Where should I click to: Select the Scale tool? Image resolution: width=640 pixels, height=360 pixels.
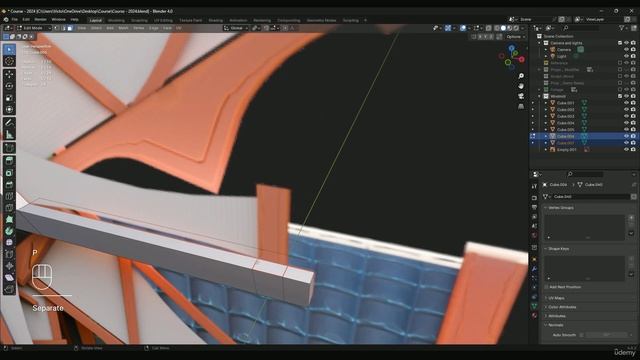9,98
